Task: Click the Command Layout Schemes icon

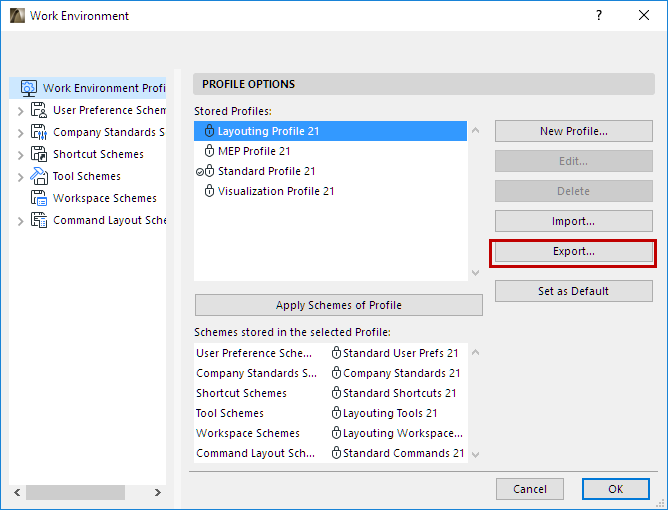Action: pos(39,220)
